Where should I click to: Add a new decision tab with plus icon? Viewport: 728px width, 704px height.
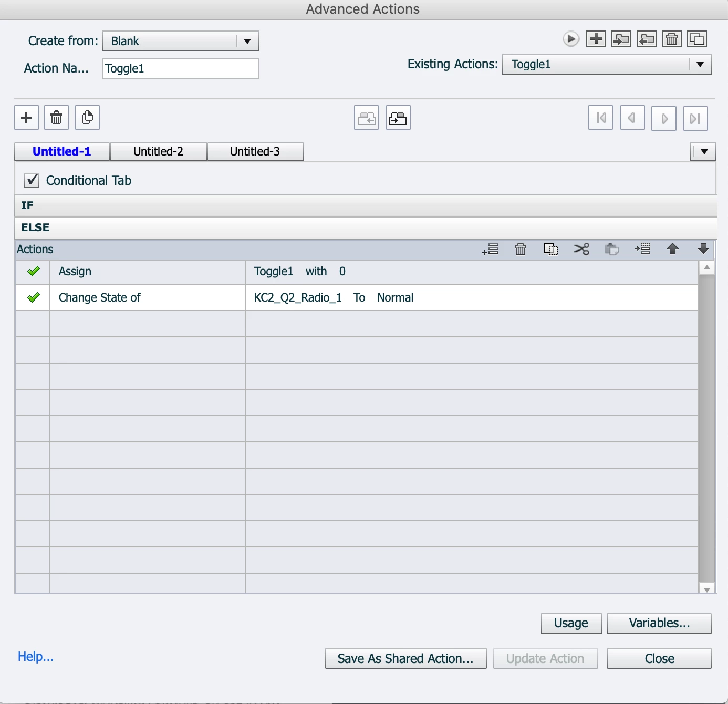click(x=26, y=118)
